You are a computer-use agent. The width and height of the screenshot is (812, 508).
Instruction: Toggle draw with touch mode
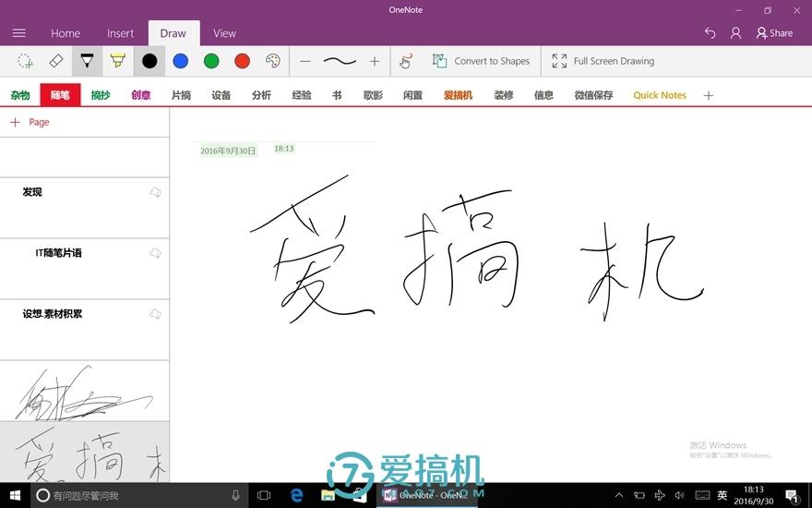click(x=406, y=61)
